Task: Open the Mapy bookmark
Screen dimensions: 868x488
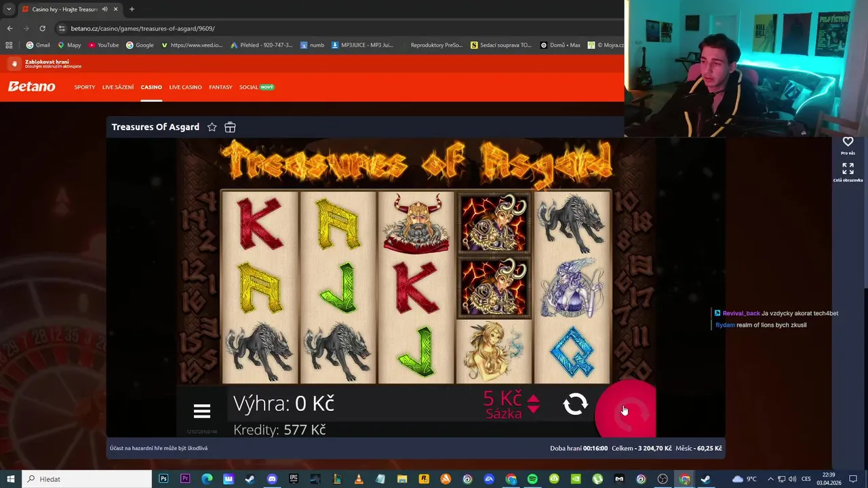Action: [x=69, y=45]
